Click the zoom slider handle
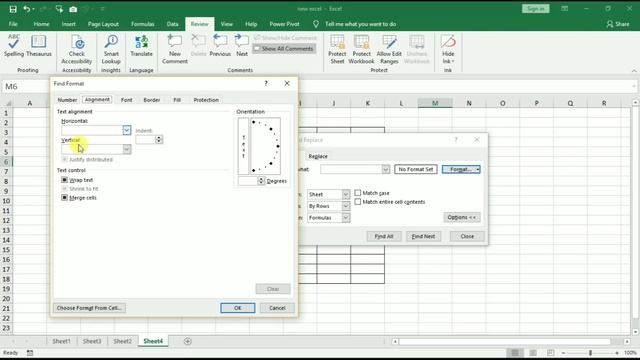640x360 pixels. point(590,353)
